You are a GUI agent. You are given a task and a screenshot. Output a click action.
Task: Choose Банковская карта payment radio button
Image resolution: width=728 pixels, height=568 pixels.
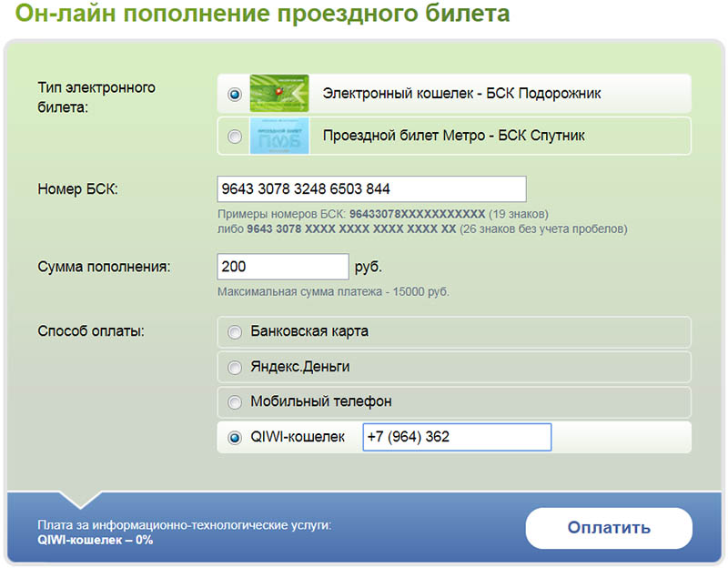[235, 332]
